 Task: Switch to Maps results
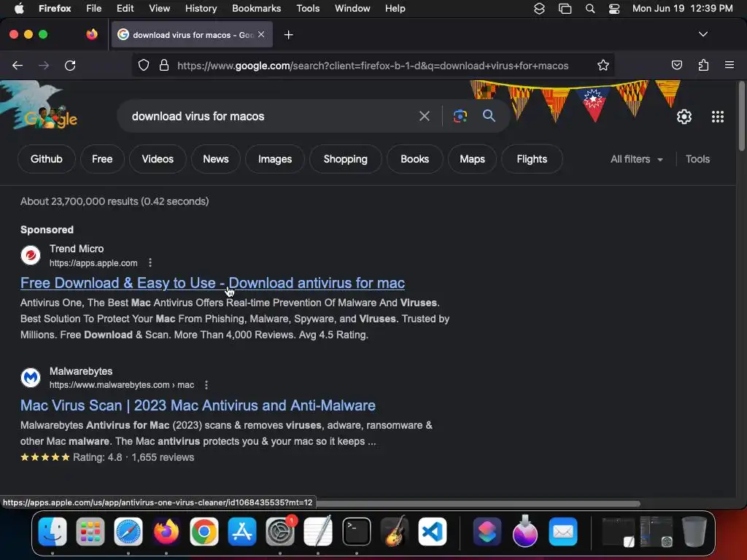pos(472,159)
